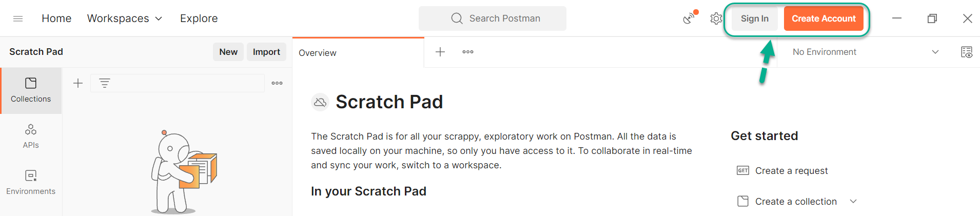Click the Scratch Pad sidebar title
The image size is (980, 216).
[36, 52]
